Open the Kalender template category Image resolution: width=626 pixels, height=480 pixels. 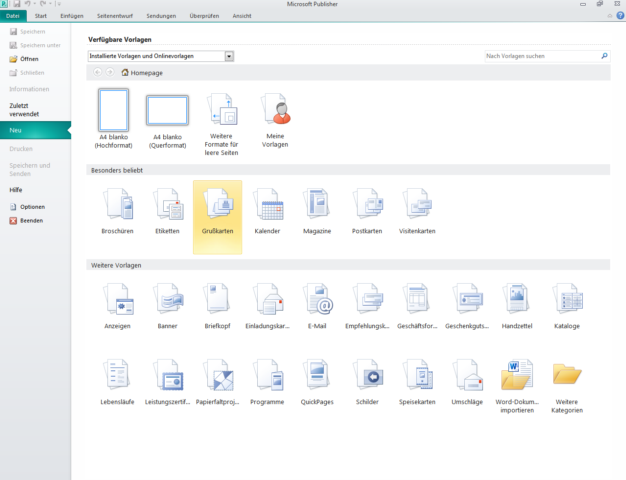coord(267,212)
